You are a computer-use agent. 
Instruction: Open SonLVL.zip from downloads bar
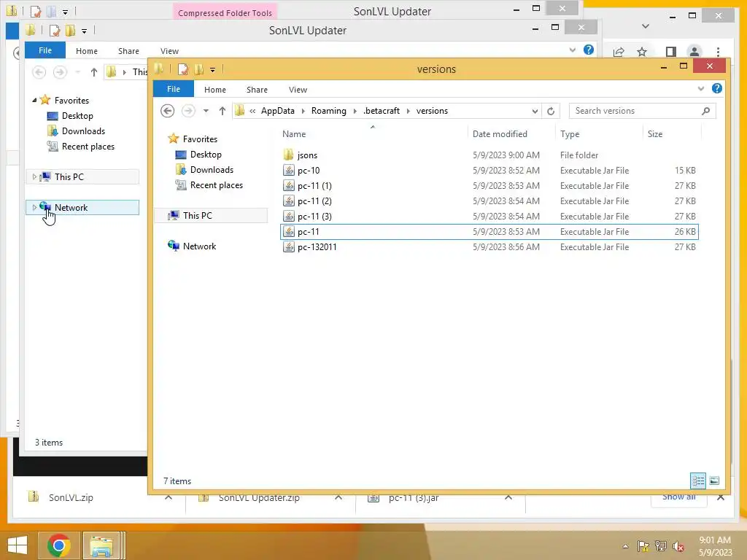coord(71,497)
